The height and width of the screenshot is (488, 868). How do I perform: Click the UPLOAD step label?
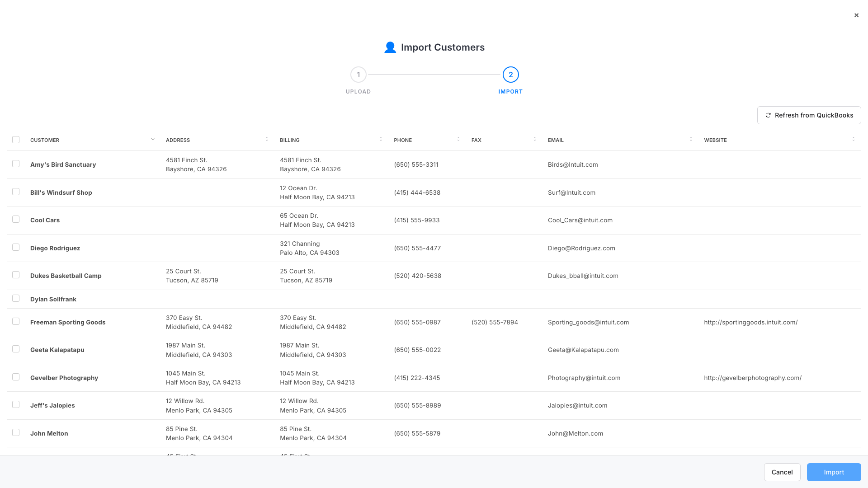click(359, 92)
